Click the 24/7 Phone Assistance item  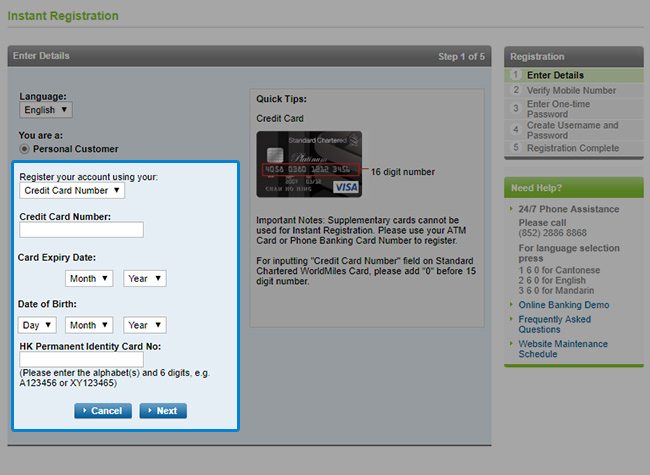[568, 208]
